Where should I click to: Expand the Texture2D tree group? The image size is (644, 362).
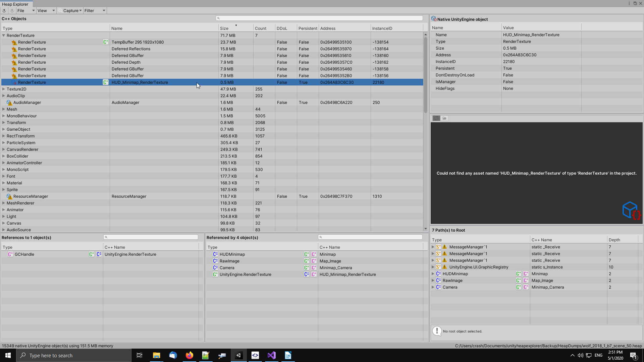[4, 89]
